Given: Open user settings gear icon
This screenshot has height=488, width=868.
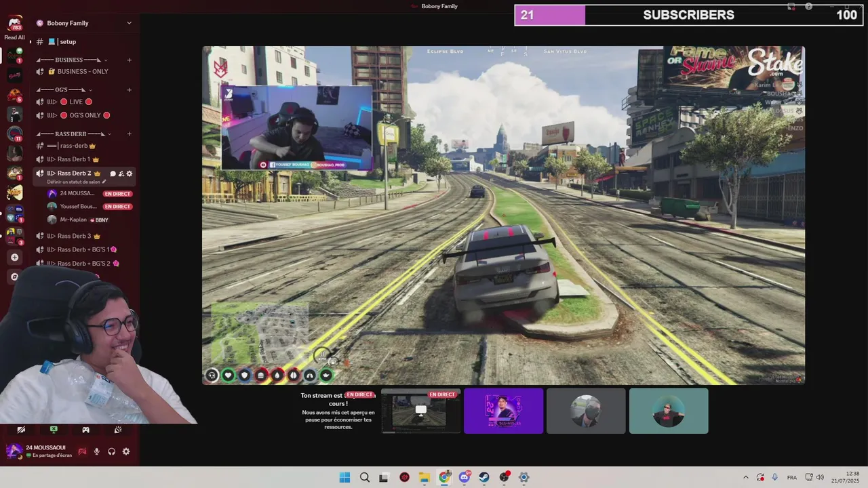Looking at the screenshot, I should tap(125, 451).
